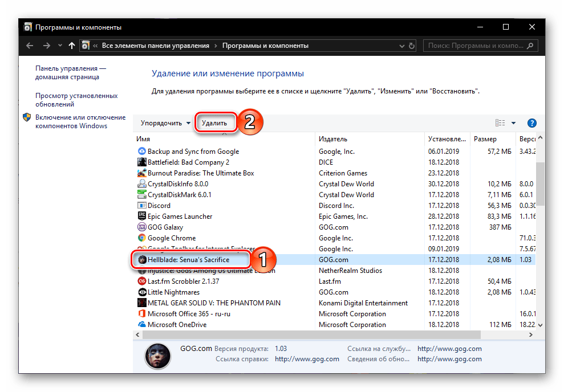Open the Сведения об обновлении gog.com link

click(x=449, y=359)
